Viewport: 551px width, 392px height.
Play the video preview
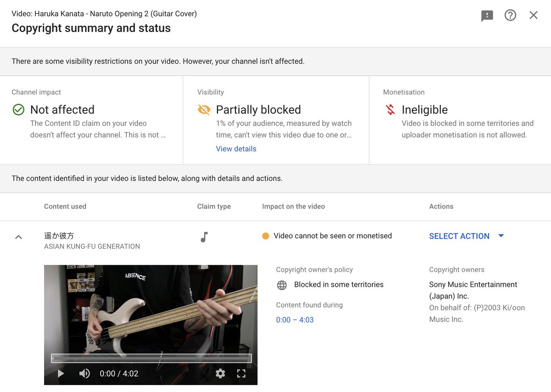point(61,374)
